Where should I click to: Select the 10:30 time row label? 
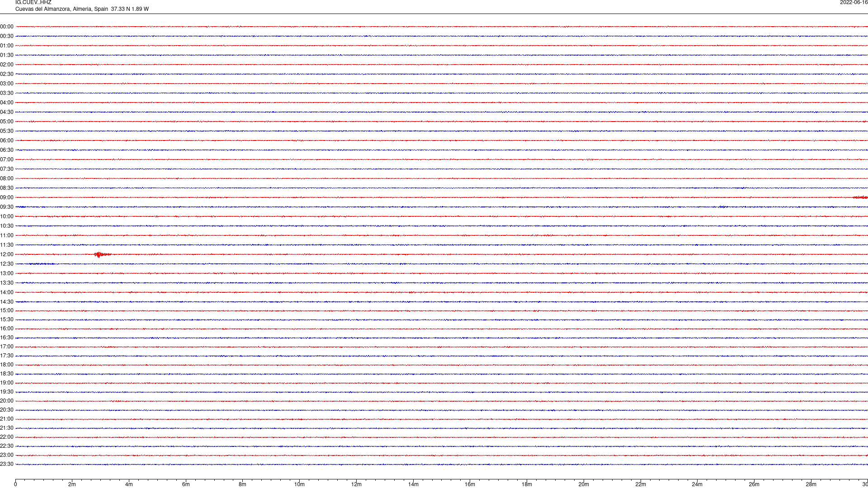tap(7, 226)
